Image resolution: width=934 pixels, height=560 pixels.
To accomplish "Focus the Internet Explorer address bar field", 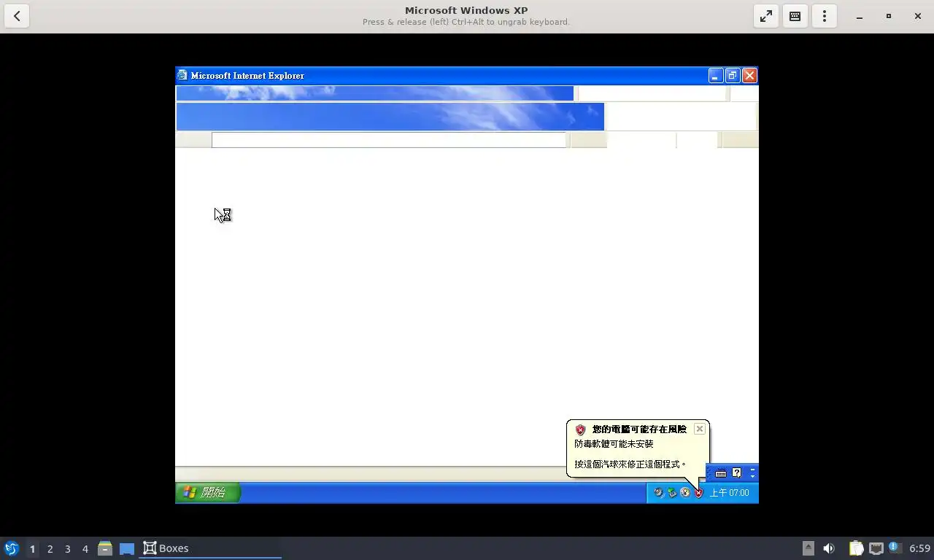I will (x=389, y=140).
